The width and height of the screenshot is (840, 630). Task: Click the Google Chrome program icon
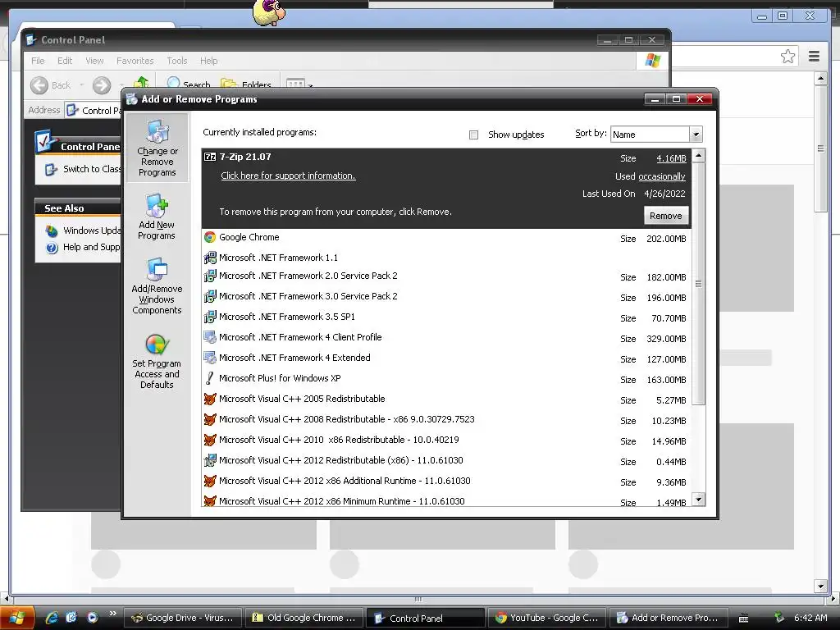pos(210,237)
